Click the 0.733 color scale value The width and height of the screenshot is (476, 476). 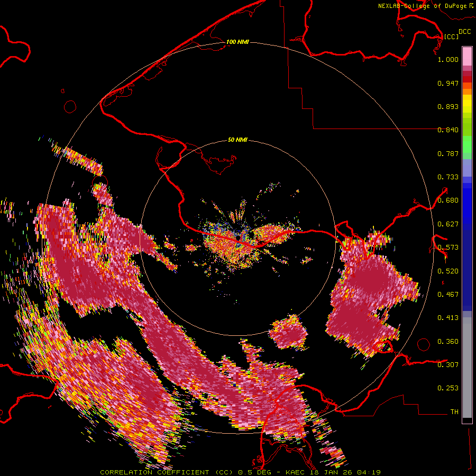point(448,177)
